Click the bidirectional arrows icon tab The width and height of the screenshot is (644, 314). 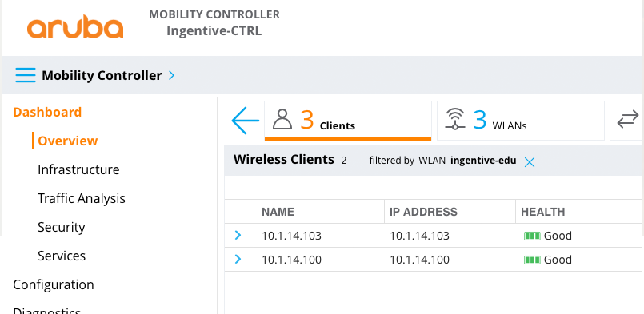pyautogui.click(x=628, y=119)
